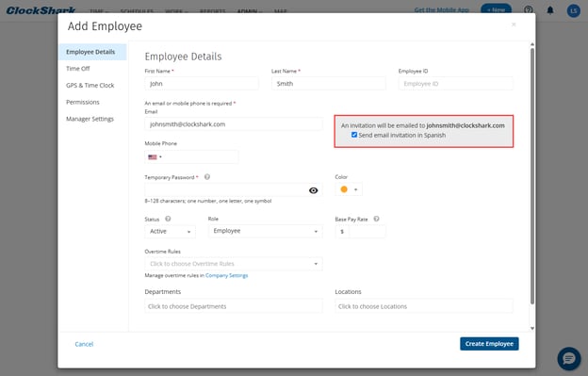Open the Role dropdown showing Employee
Screen dimensions: 588x376
coord(265,231)
